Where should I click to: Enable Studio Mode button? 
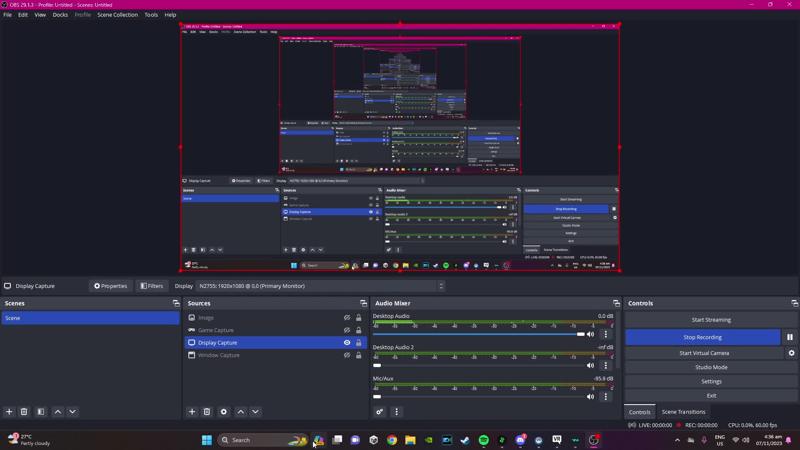(x=711, y=367)
